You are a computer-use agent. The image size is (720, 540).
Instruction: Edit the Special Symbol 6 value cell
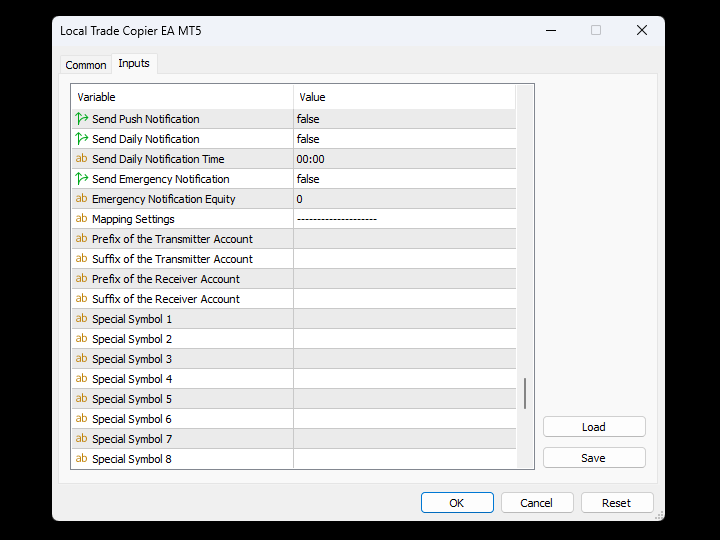[405, 418]
